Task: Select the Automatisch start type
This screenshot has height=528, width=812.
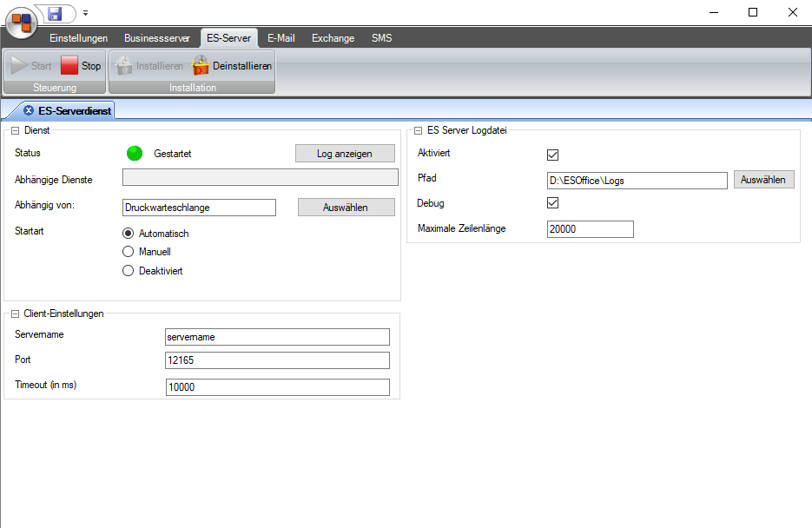Action: (129, 234)
